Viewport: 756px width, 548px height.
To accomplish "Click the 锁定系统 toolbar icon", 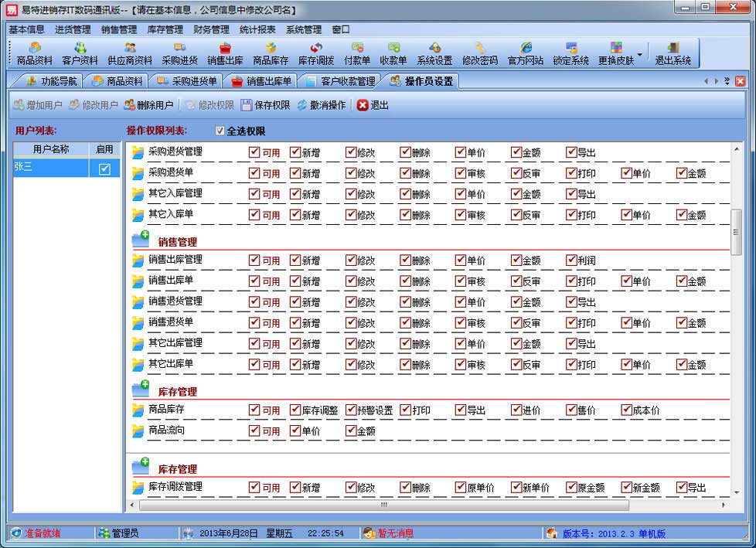I will coord(570,53).
